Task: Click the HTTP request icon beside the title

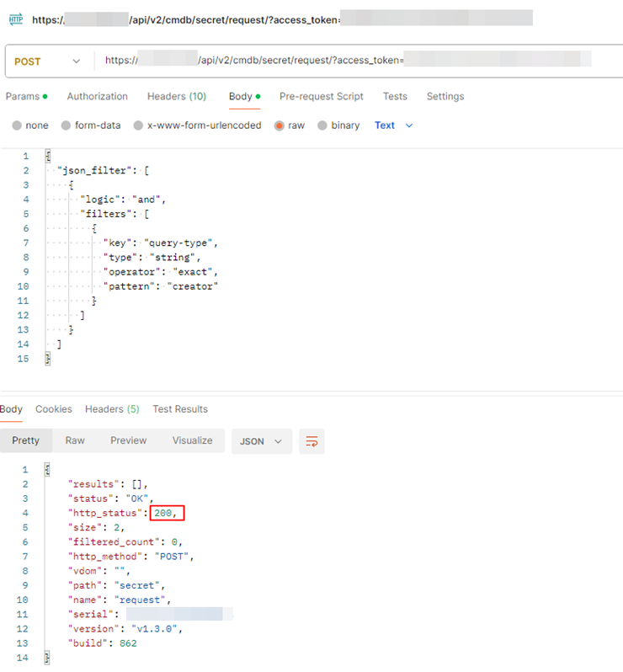Action: click(16, 19)
